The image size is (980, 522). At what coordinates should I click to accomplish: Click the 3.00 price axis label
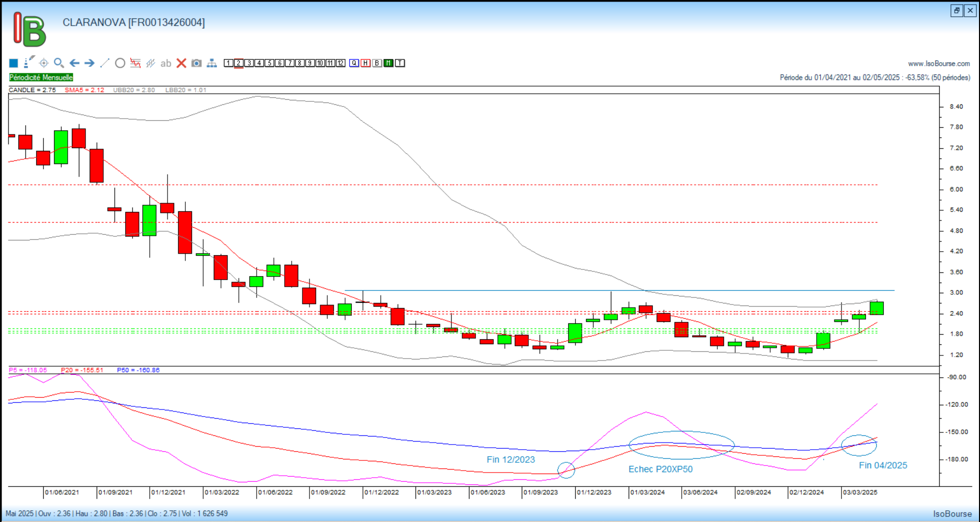tap(956, 293)
